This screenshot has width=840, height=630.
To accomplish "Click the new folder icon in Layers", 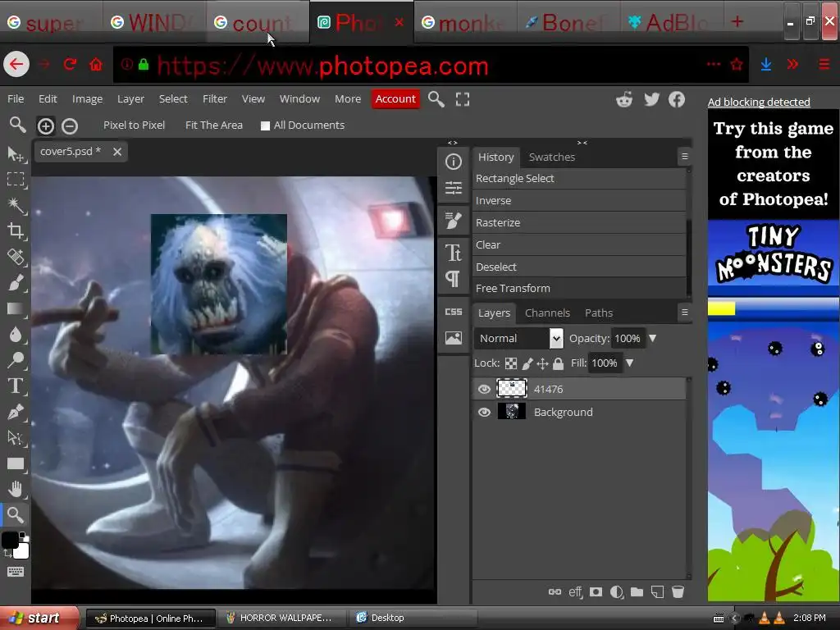I will 637,591.
